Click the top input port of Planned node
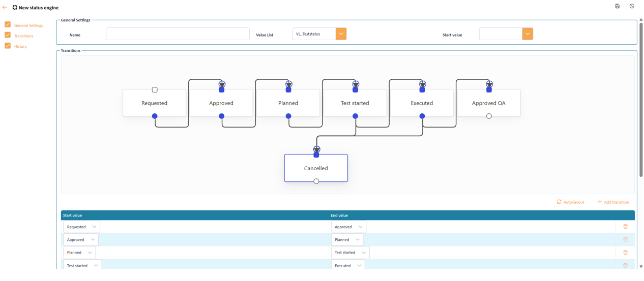The height and width of the screenshot is (281, 644). coord(288,90)
